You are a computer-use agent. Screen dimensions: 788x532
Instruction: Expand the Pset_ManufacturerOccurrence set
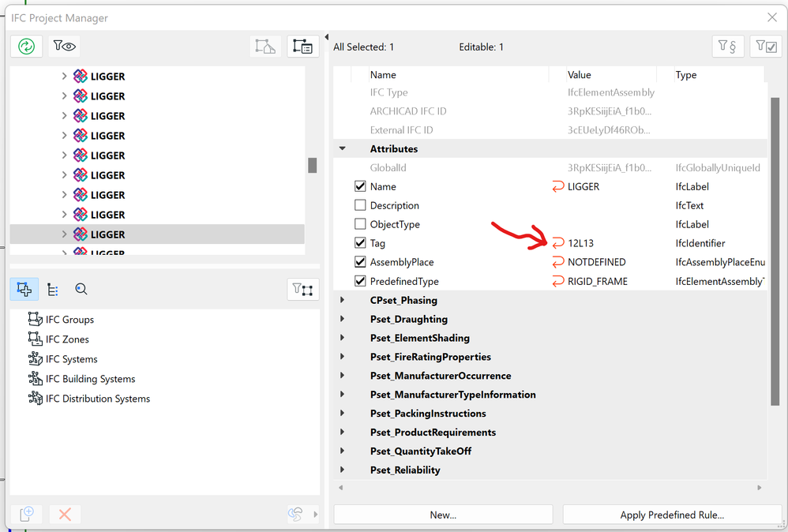[342, 375]
